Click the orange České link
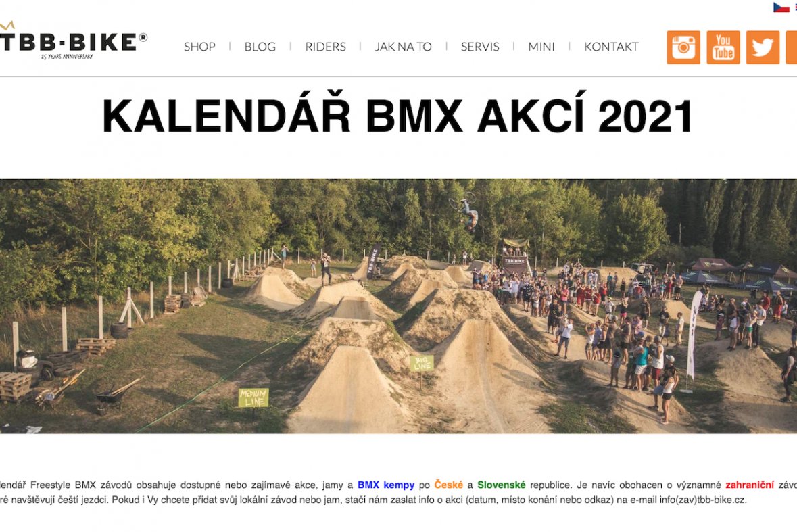This screenshot has height=532, width=797. [448, 485]
